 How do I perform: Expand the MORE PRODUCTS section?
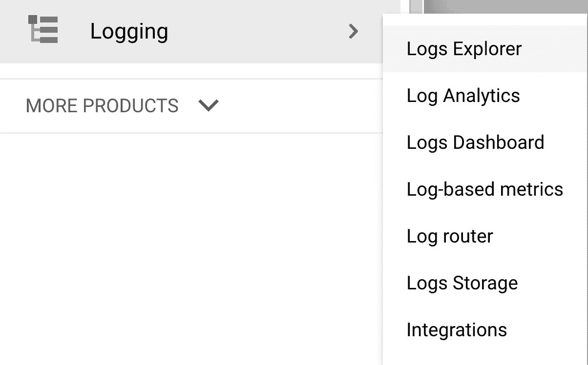pyautogui.click(x=102, y=105)
